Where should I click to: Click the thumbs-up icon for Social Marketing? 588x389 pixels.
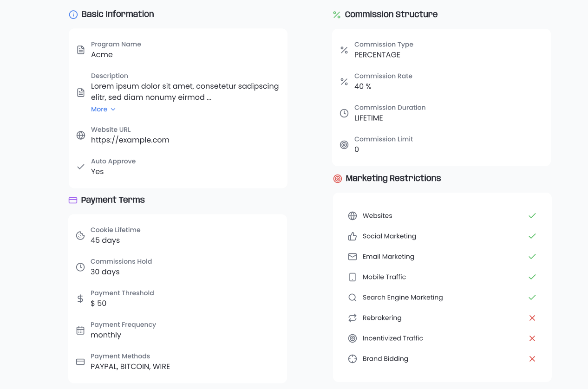point(353,236)
